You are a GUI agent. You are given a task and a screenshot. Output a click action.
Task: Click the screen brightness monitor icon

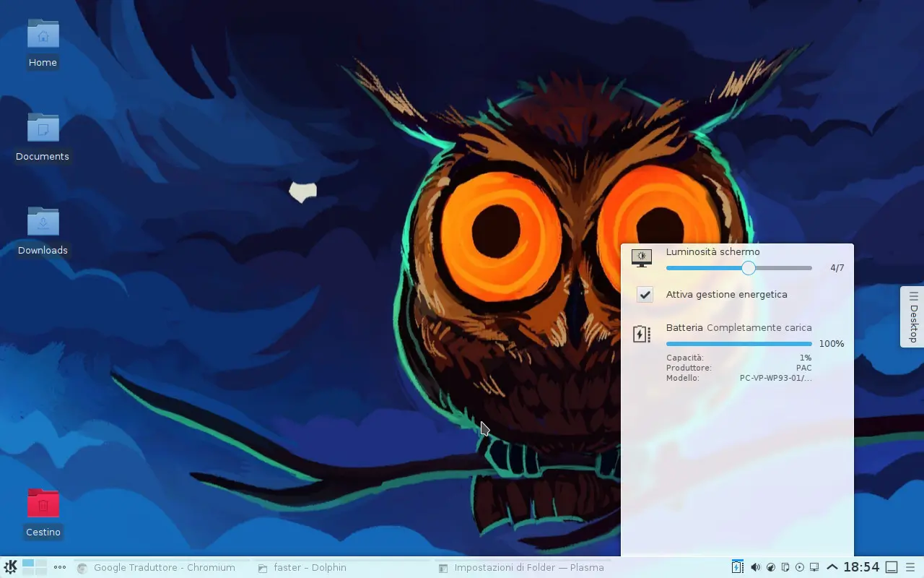click(641, 257)
